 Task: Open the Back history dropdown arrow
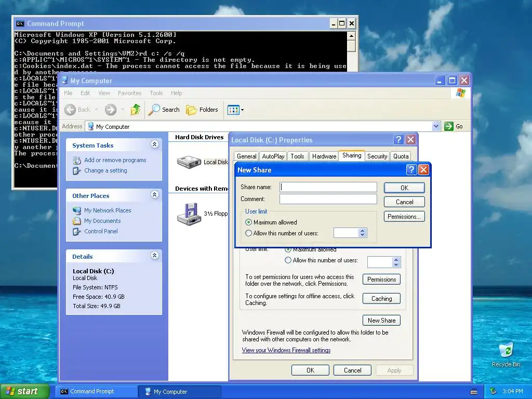click(x=96, y=110)
